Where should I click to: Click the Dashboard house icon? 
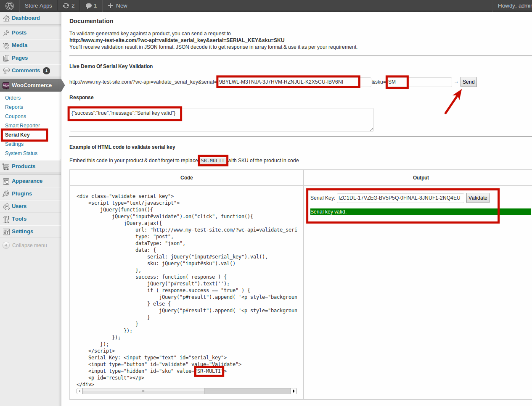point(6,18)
